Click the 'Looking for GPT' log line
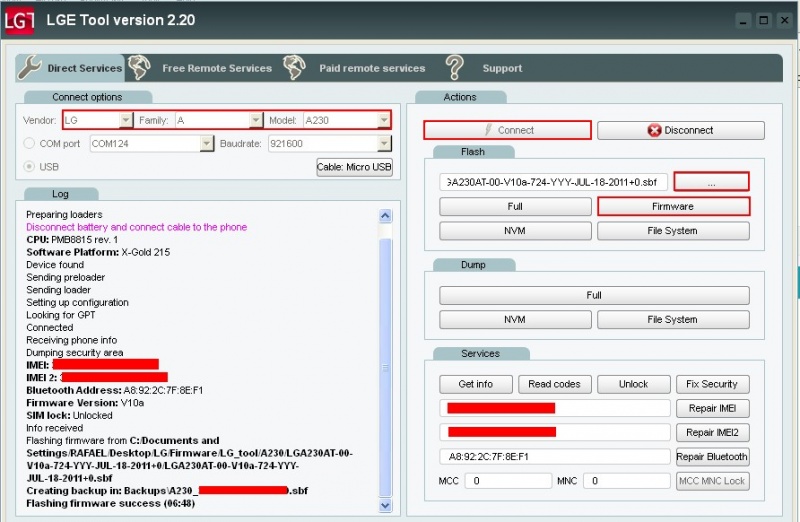Viewport: 800px width, 522px height. point(61,315)
